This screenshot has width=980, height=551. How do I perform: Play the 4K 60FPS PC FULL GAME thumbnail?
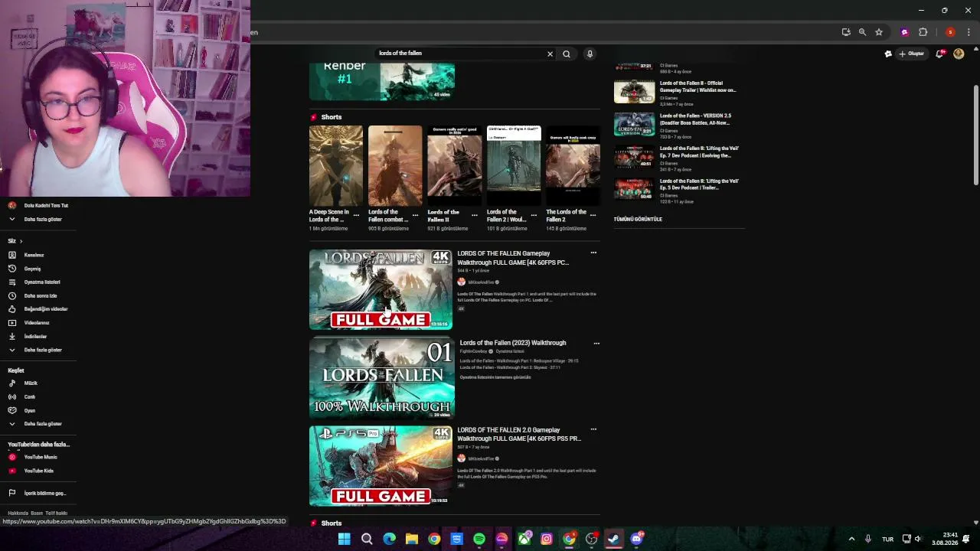pos(381,289)
